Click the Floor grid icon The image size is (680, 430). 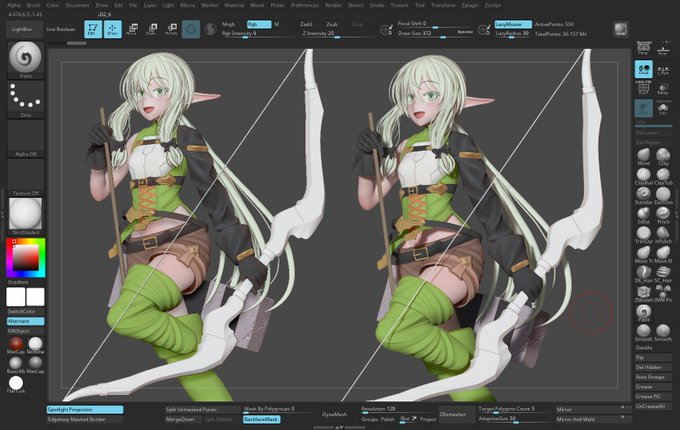663,48
